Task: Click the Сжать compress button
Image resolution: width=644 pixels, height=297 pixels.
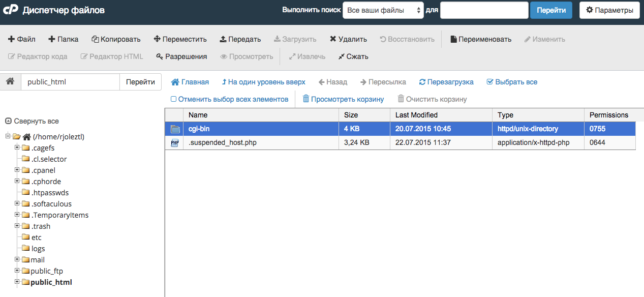Action: tap(353, 56)
